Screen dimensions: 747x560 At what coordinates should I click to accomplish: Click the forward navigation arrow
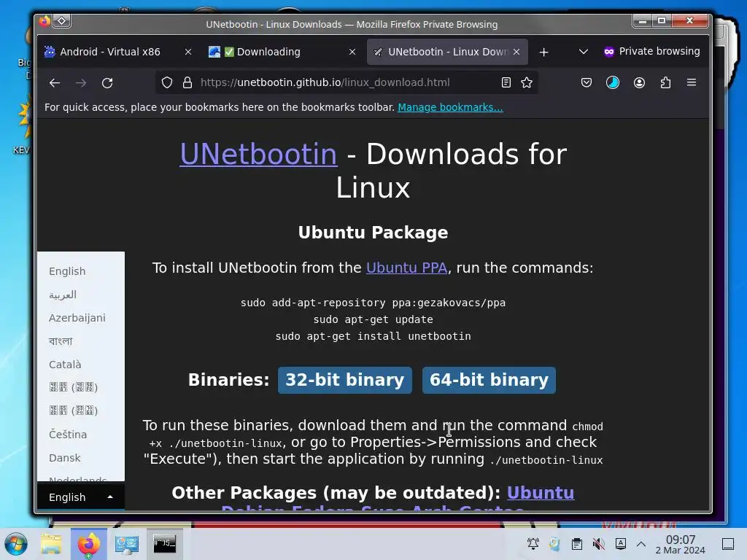coord(81,83)
